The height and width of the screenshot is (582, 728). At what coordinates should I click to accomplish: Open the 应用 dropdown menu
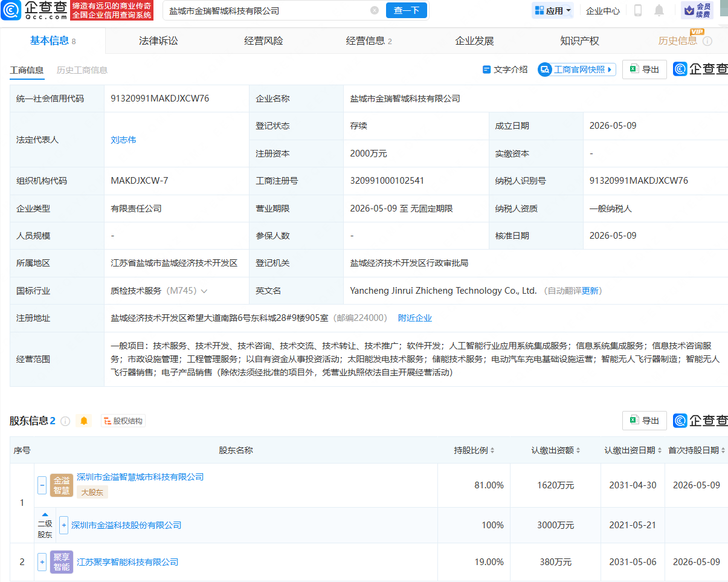(553, 10)
